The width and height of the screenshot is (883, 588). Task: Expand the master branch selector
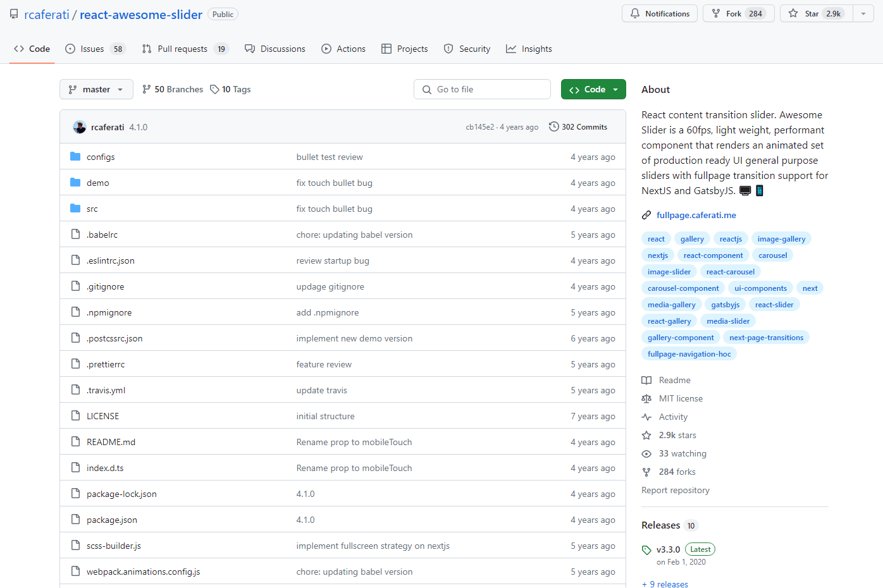pyautogui.click(x=96, y=89)
